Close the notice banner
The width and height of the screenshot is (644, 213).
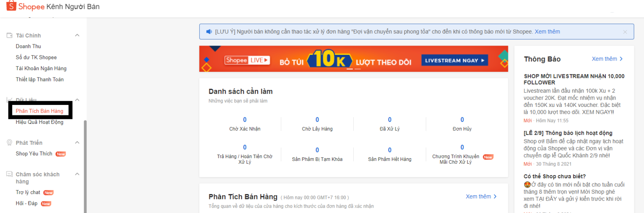click(x=625, y=32)
